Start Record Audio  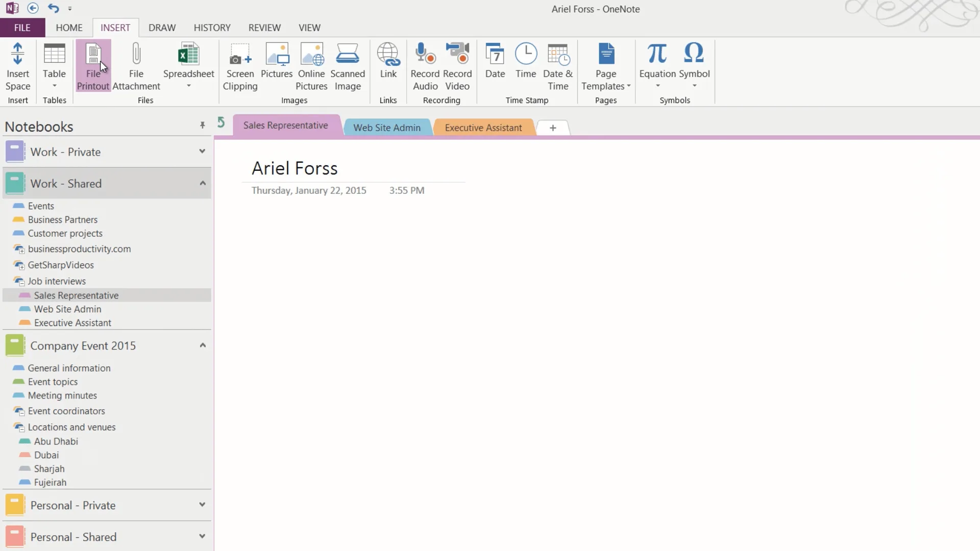(425, 66)
